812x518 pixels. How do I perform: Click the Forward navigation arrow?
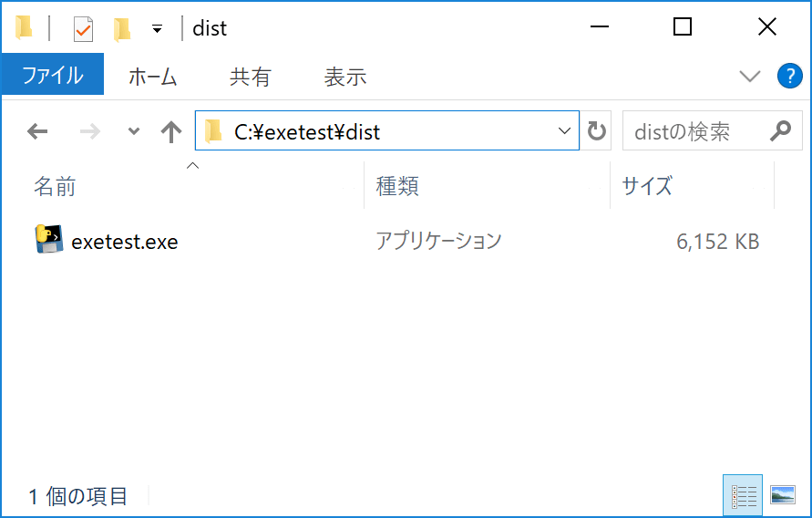tap(90, 131)
